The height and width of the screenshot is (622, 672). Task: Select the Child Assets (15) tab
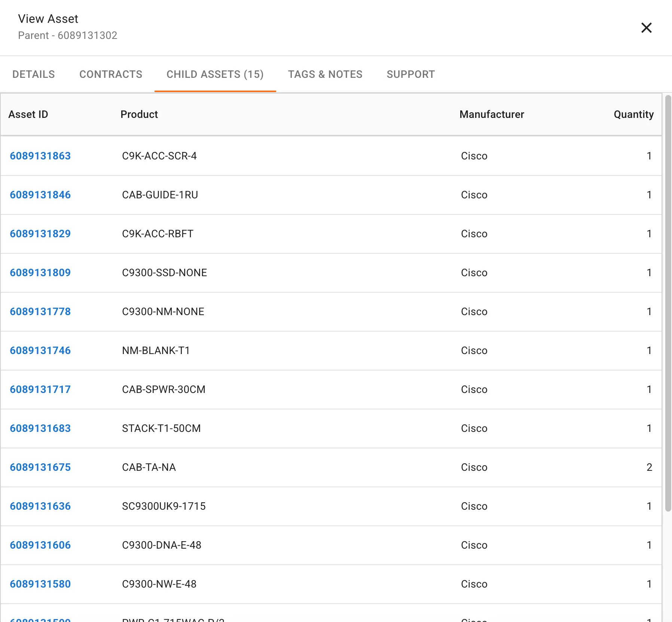215,74
